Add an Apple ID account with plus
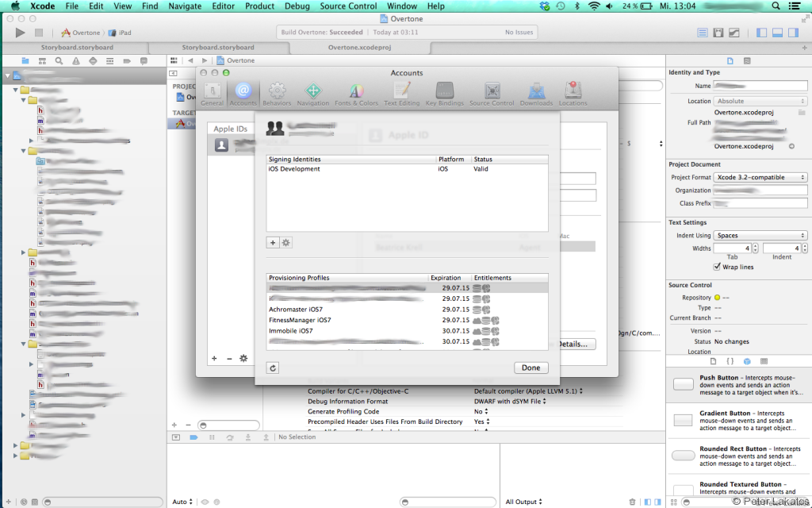The image size is (812, 508). [x=214, y=358]
